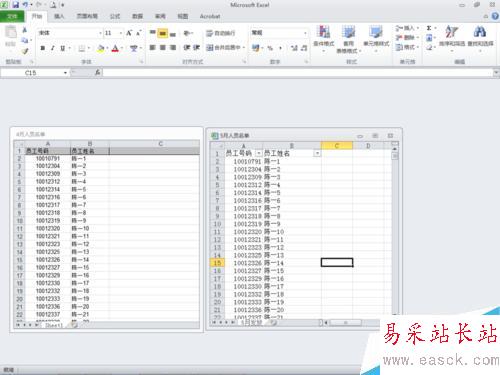Open Sort & Filter (排序和筛选)

point(452,39)
